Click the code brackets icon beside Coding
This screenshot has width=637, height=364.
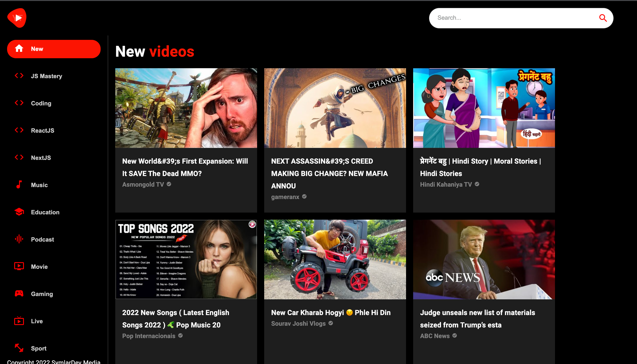click(x=19, y=103)
